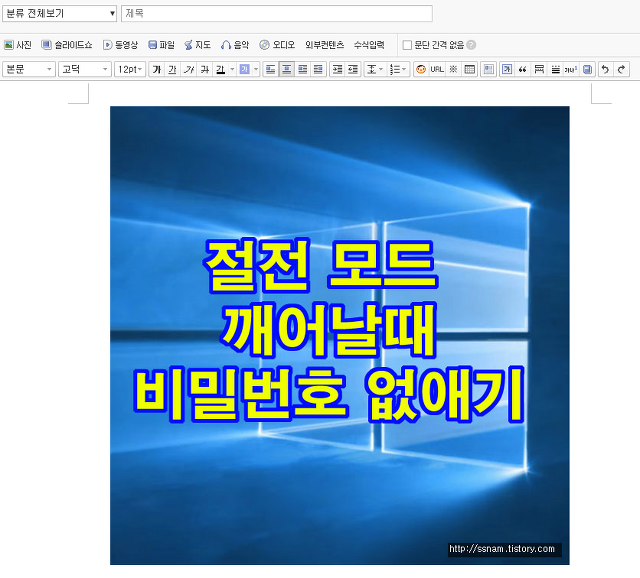This screenshot has height=578, width=640.
Task: Insert a URL link
Action: coord(437,69)
